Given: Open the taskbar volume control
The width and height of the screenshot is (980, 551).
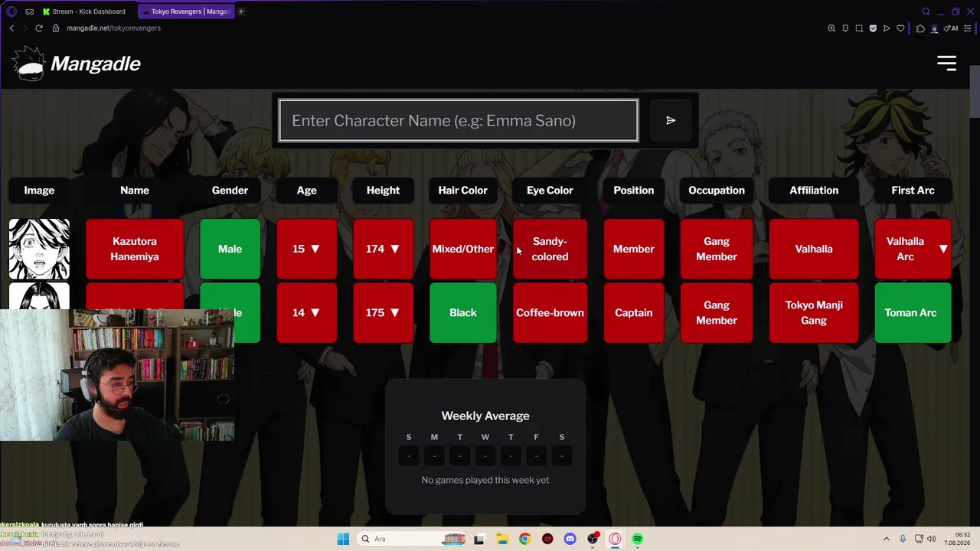Looking at the screenshot, I should [931, 539].
